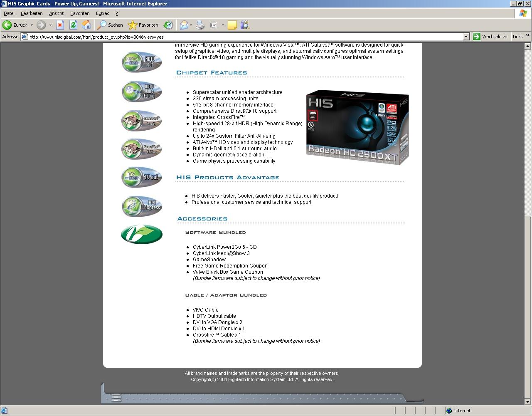Image resolution: width=532 pixels, height=416 pixels.
Task: Refresh the page using the toolbar icon
Action: pos(73,25)
